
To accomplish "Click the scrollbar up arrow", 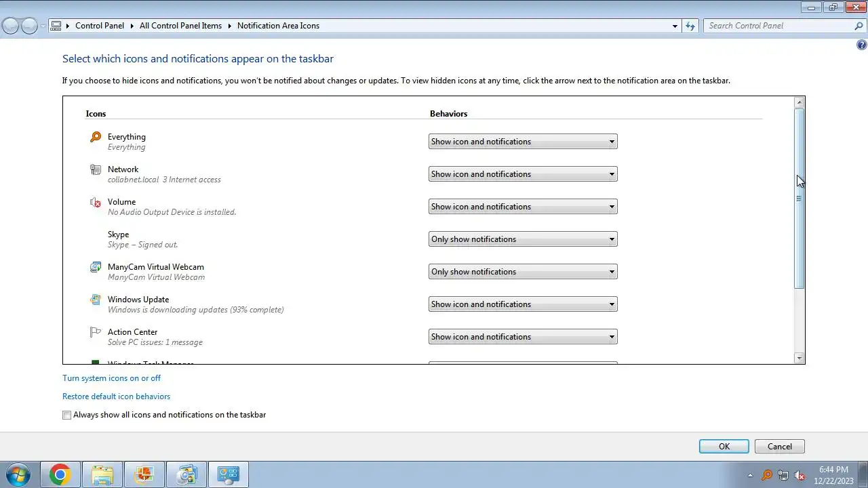I will coord(800,102).
